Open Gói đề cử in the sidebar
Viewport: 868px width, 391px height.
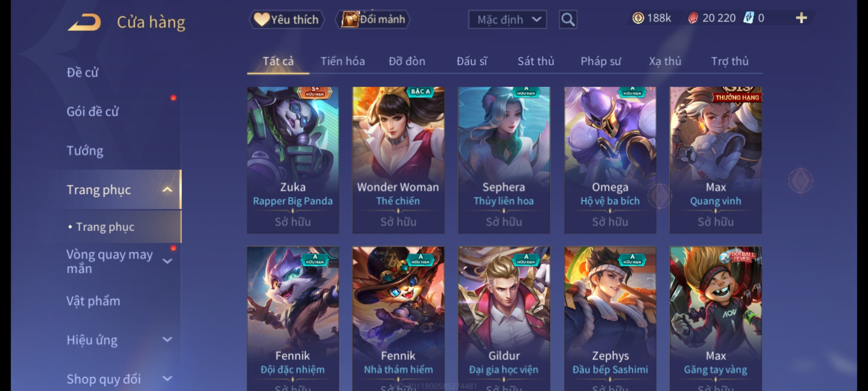pyautogui.click(x=93, y=112)
